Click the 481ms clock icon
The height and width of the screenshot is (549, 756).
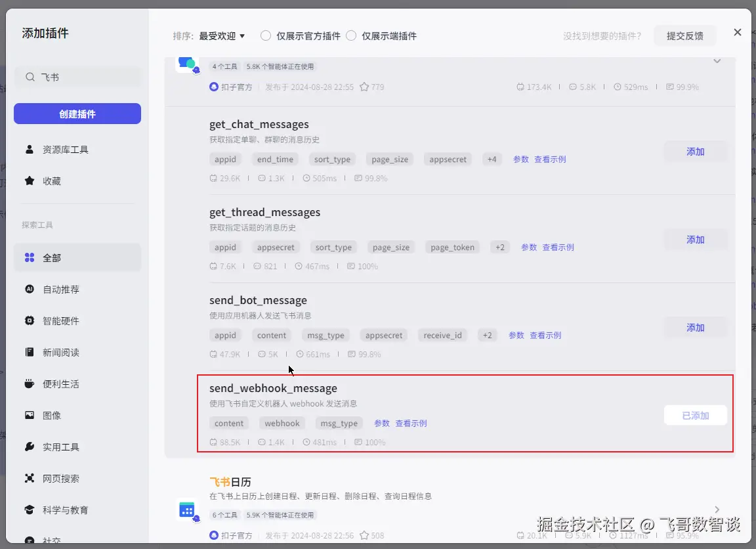pos(306,443)
